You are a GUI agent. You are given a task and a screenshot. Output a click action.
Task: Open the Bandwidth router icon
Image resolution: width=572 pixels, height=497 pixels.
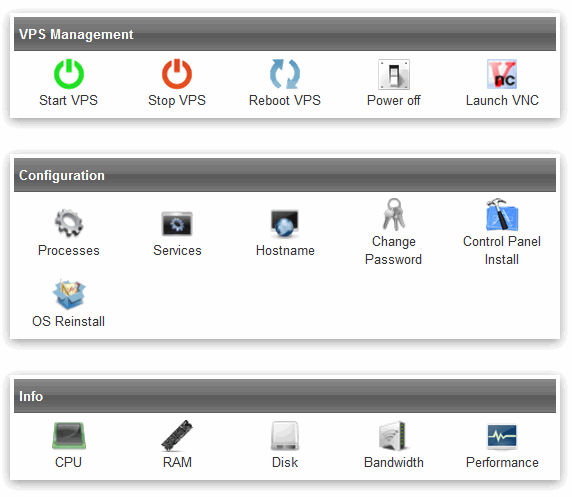coord(393,435)
